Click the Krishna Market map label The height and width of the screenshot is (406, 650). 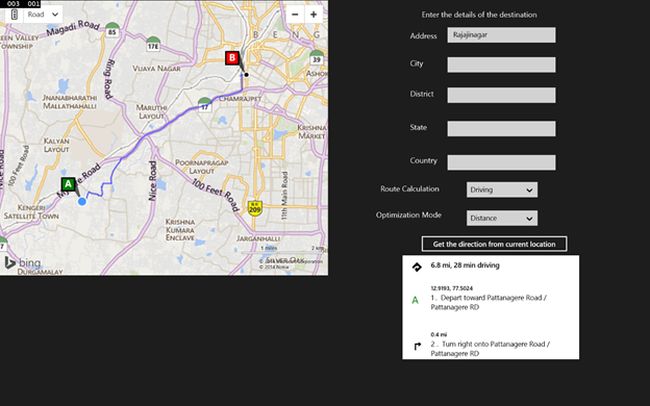pos(312,131)
